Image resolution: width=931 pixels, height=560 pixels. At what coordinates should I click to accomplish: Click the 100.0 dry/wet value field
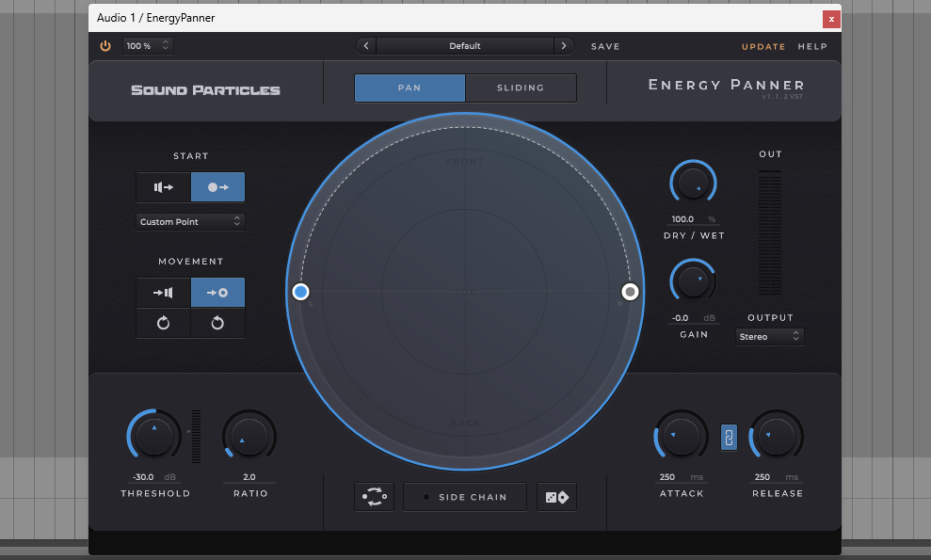(693, 219)
